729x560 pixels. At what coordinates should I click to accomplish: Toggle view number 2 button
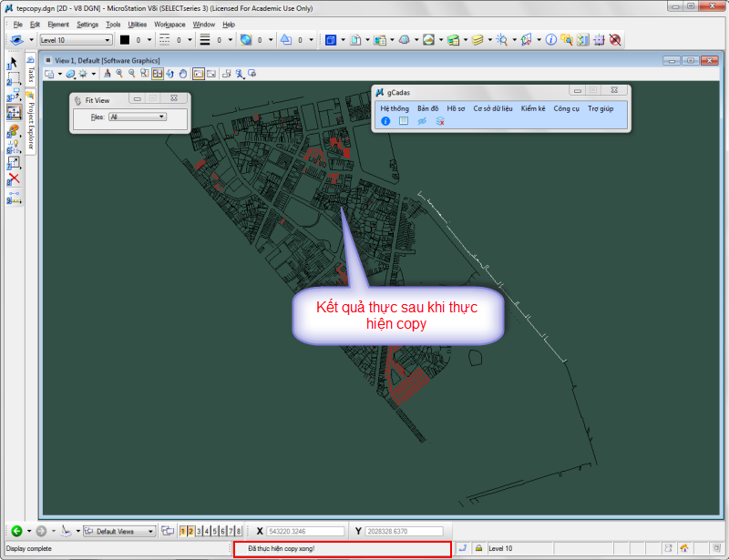[x=190, y=531]
